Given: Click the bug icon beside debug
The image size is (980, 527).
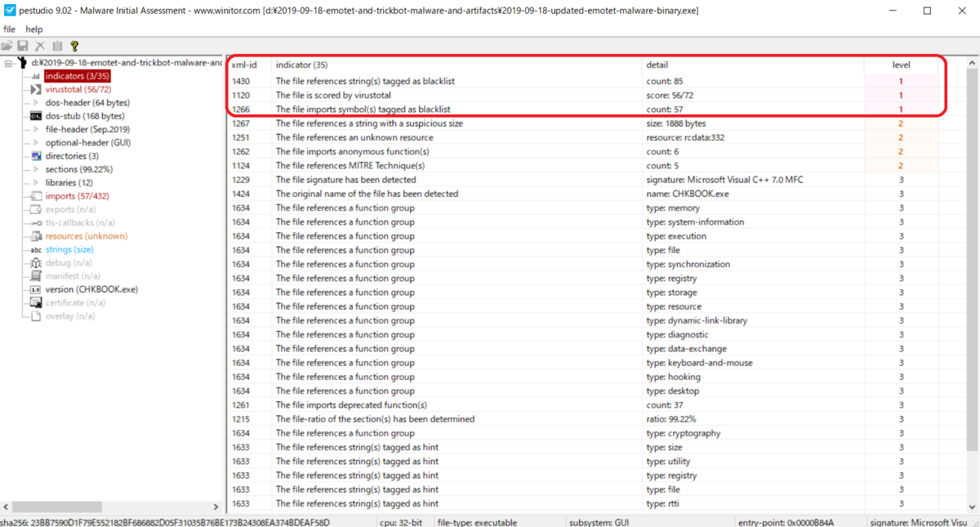Looking at the screenshot, I should click(x=36, y=263).
